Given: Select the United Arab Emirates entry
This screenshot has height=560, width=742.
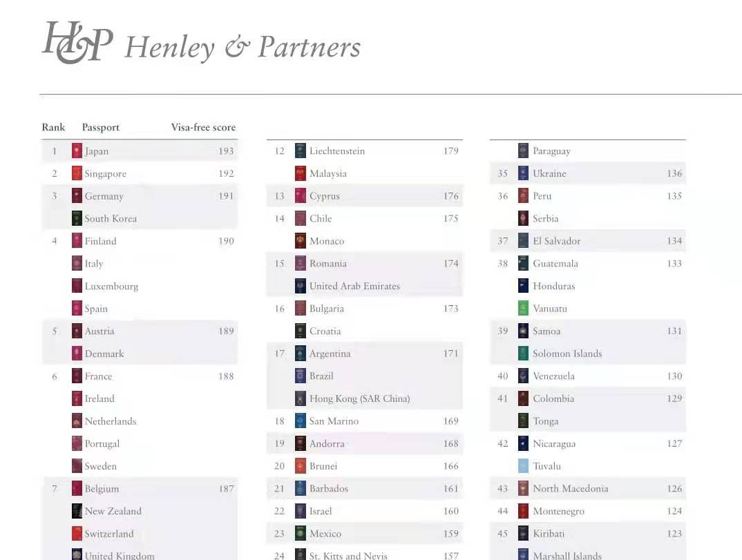Looking at the screenshot, I should [x=354, y=286].
